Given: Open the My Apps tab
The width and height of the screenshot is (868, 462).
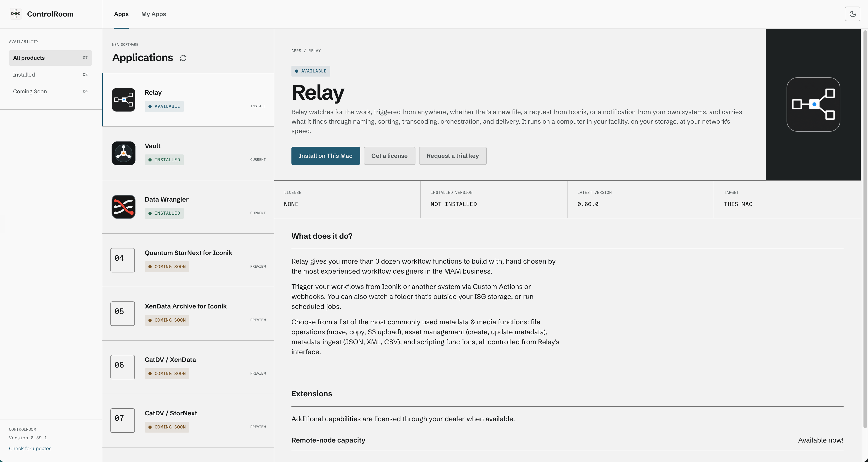Looking at the screenshot, I should pos(154,14).
